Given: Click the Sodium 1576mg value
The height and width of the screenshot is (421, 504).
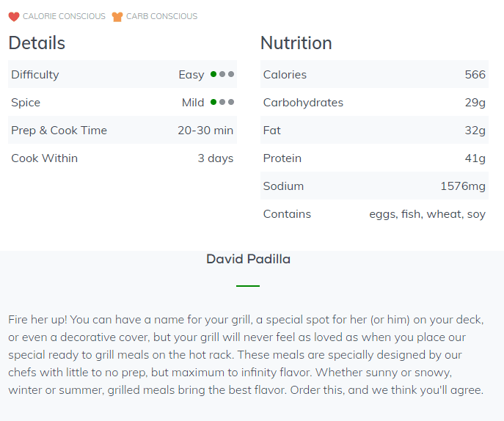Looking at the screenshot, I should tap(463, 186).
